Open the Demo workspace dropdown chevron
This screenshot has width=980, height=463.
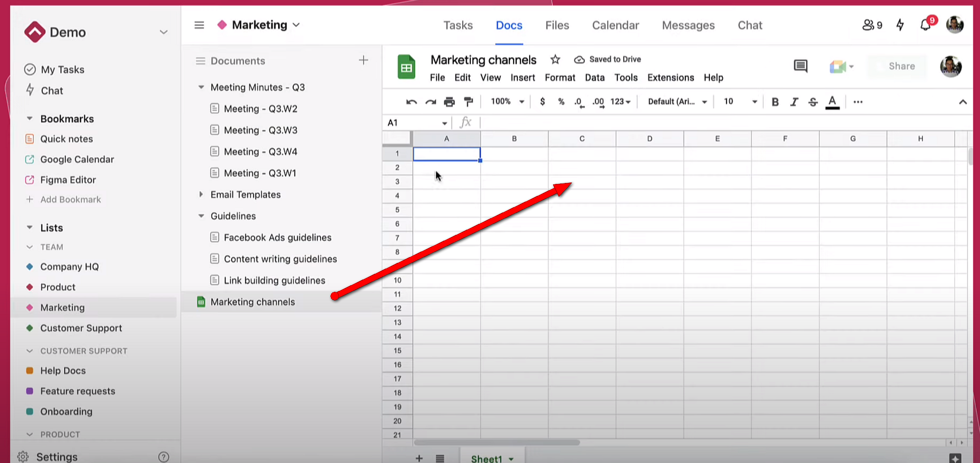tap(164, 32)
